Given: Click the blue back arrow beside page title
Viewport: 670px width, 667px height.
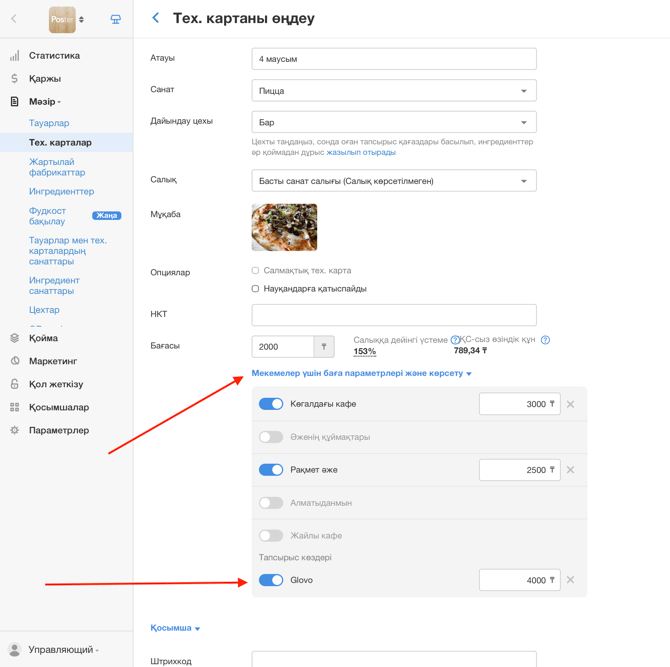Looking at the screenshot, I should click(156, 18).
